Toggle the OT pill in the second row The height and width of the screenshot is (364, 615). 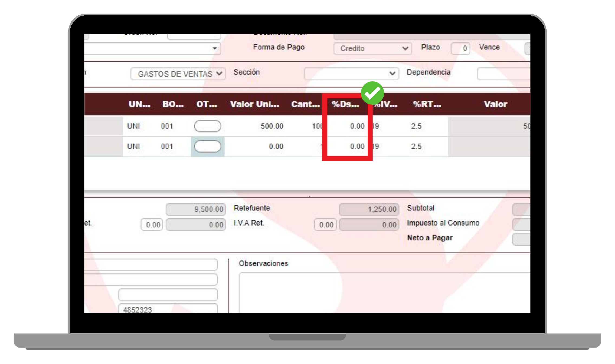click(208, 146)
